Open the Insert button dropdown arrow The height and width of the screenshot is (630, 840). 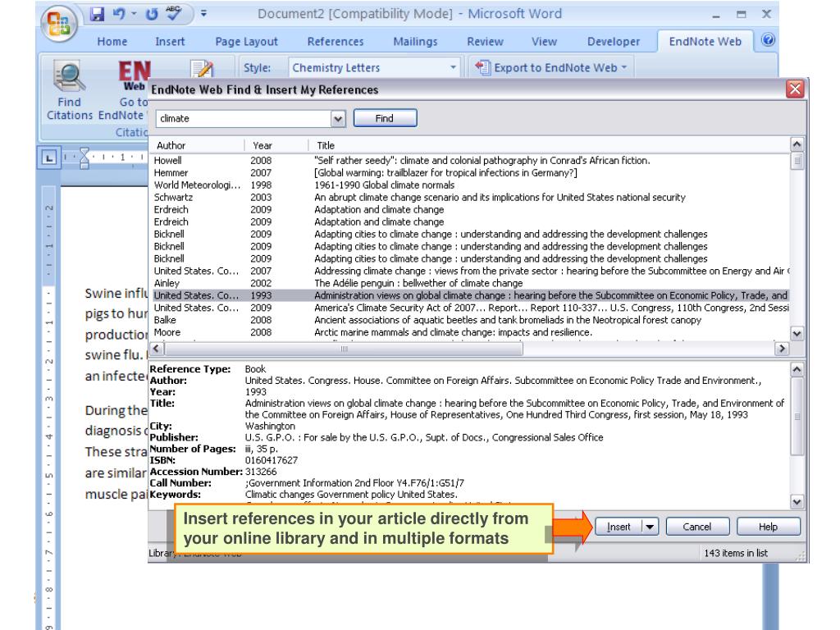click(x=651, y=527)
